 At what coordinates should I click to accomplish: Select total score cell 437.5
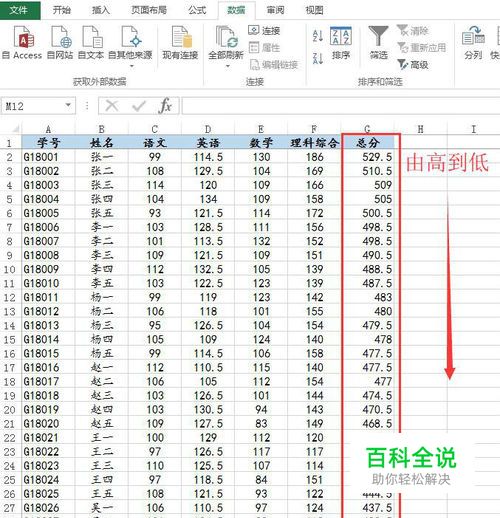coord(367,508)
